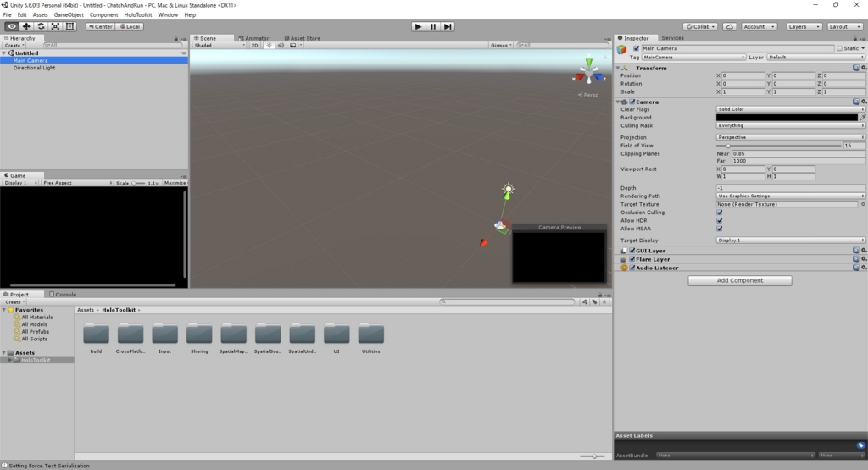Viewport: 868px width, 470px height.
Task: Open the Layout dropdown in toolbar
Action: click(x=845, y=26)
